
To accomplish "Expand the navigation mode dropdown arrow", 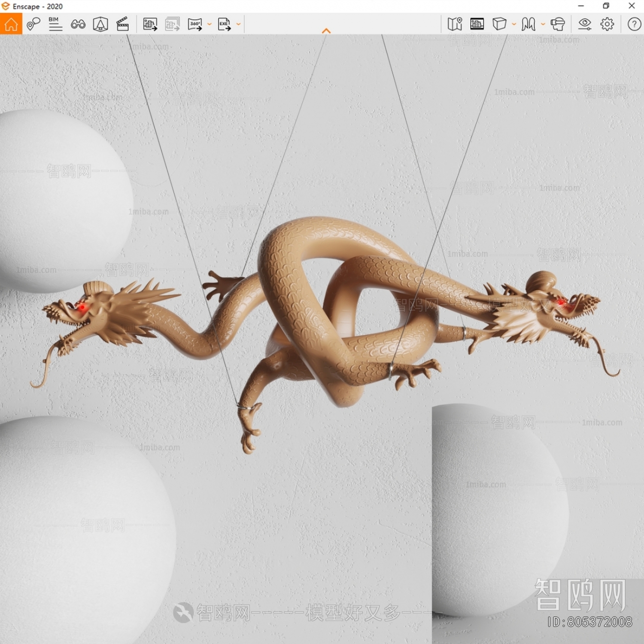I will (x=543, y=24).
